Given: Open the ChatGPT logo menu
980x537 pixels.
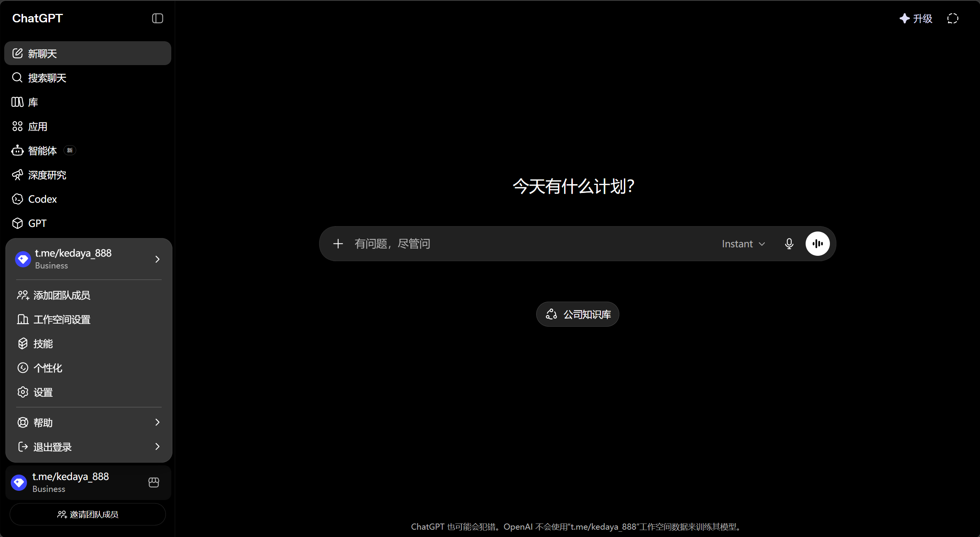Looking at the screenshot, I should pos(37,18).
